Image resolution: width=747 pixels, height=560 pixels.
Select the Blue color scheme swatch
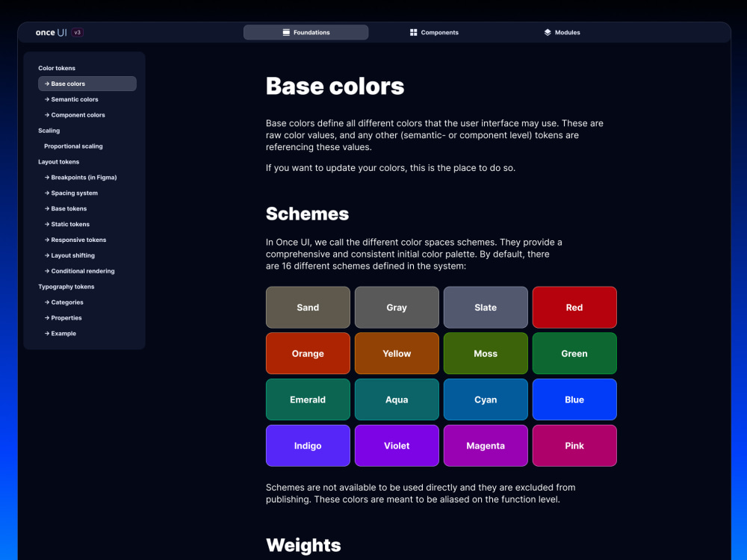click(x=574, y=399)
